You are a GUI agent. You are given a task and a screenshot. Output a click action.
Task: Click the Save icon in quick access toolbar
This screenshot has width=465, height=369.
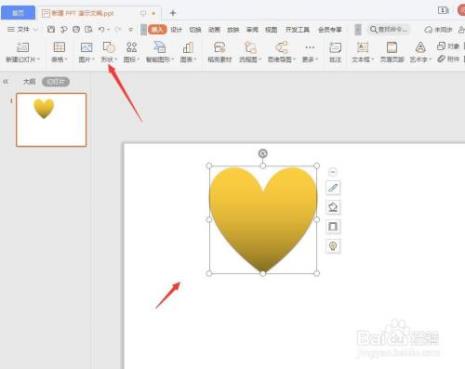[51, 29]
